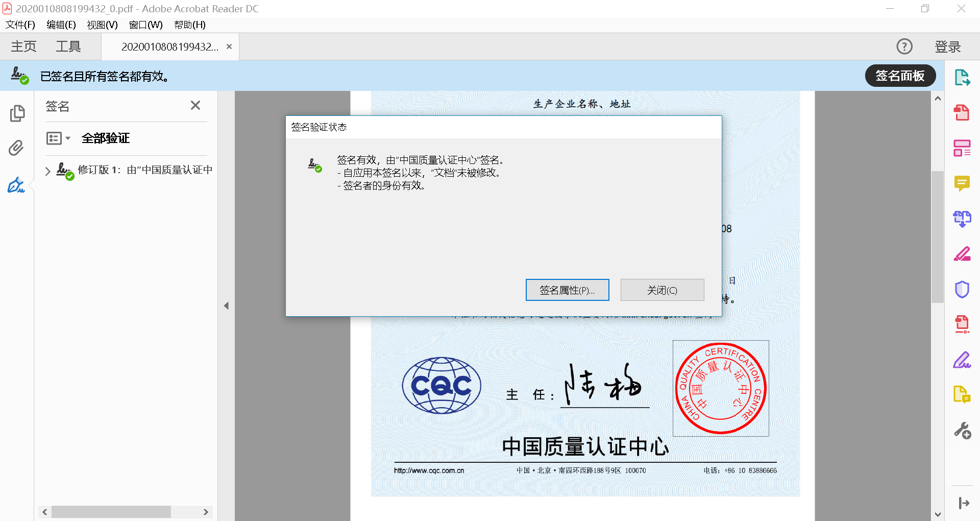Open the Compress PDF tool icon
The width and height of the screenshot is (980, 521).
[x=962, y=324]
